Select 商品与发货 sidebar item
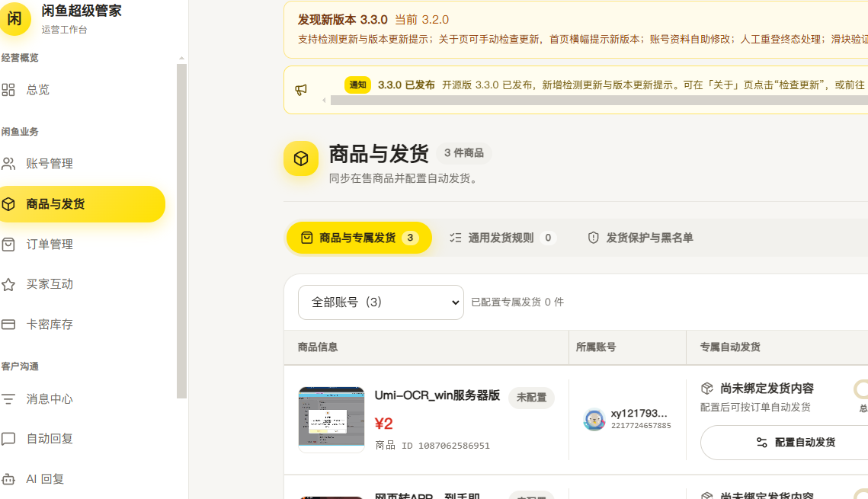Image resolution: width=868 pixels, height=499 pixels. point(82,204)
